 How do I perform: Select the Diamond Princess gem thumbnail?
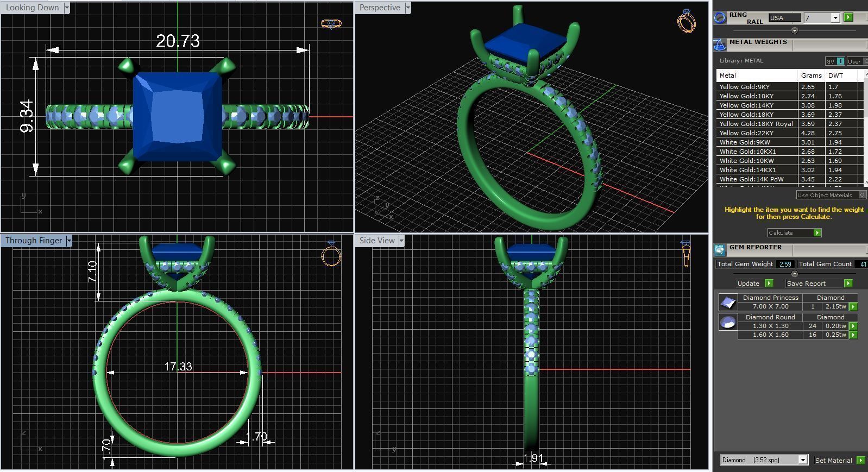tap(727, 302)
